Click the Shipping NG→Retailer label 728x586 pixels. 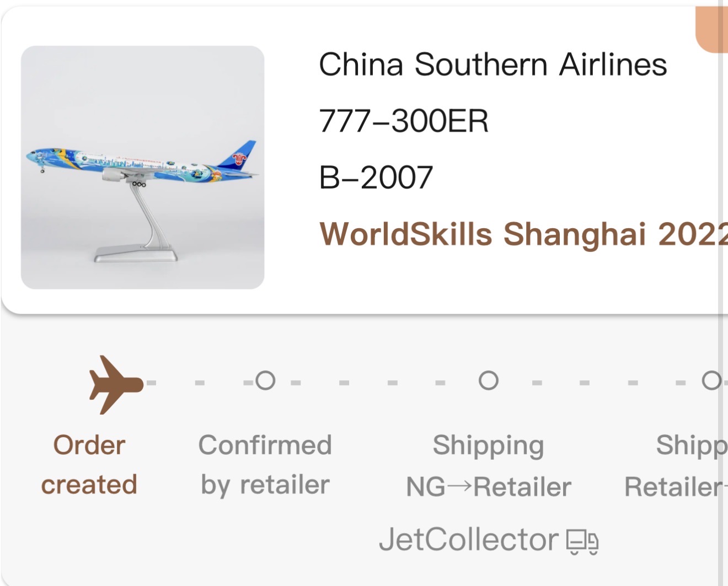pyautogui.click(x=488, y=466)
